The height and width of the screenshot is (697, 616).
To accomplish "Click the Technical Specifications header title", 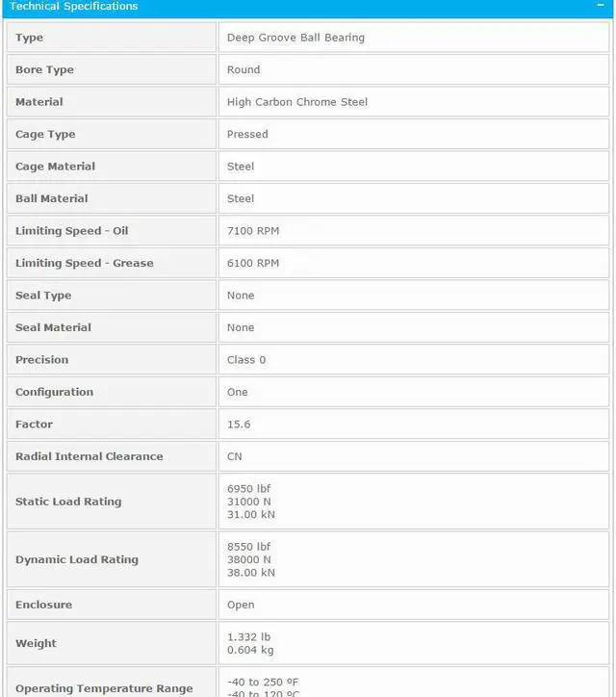I will pyautogui.click(x=74, y=7).
